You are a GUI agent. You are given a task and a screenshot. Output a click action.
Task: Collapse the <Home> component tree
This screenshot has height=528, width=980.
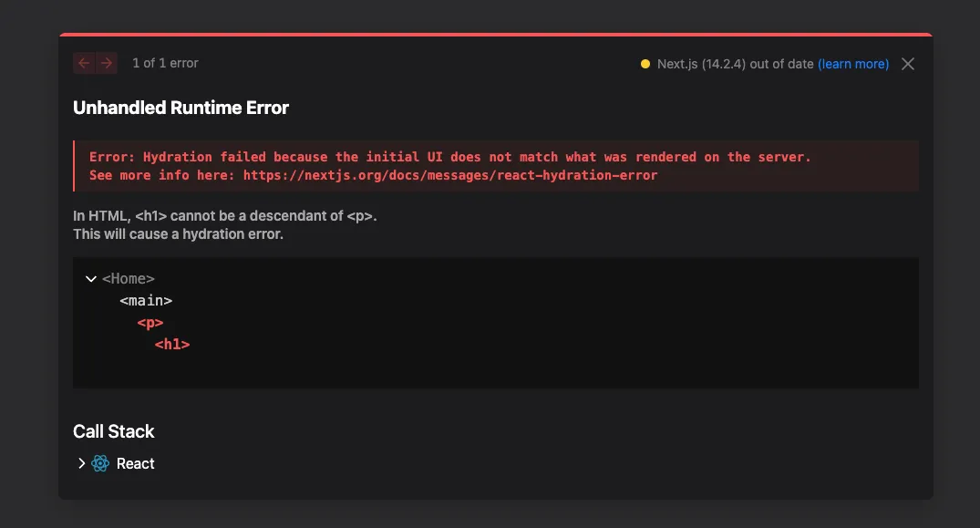pyautogui.click(x=91, y=279)
